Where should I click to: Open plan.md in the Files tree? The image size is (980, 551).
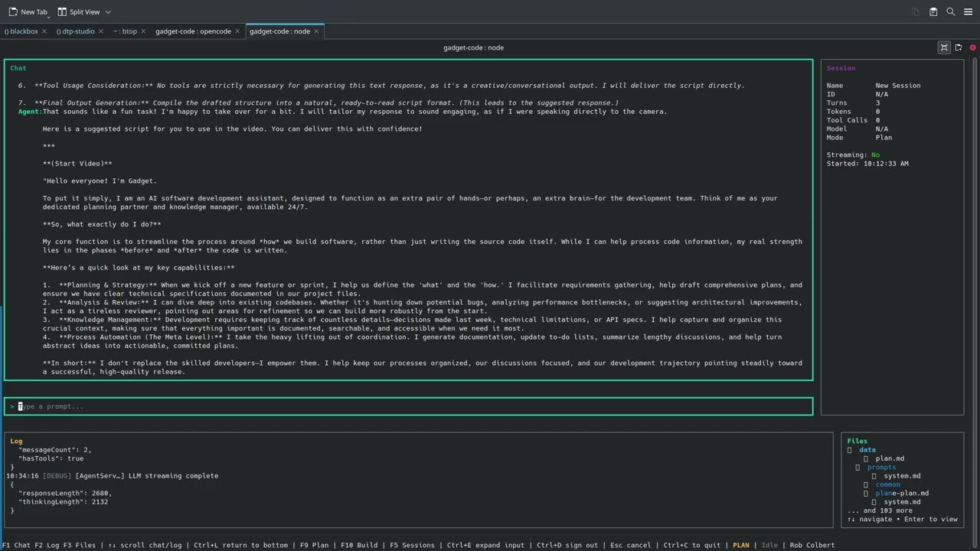(x=890, y=458)
